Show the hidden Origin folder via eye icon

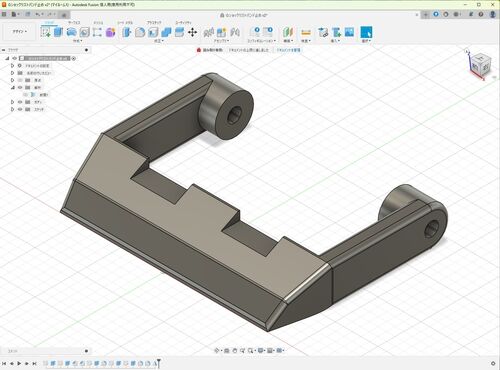[20, 80]
